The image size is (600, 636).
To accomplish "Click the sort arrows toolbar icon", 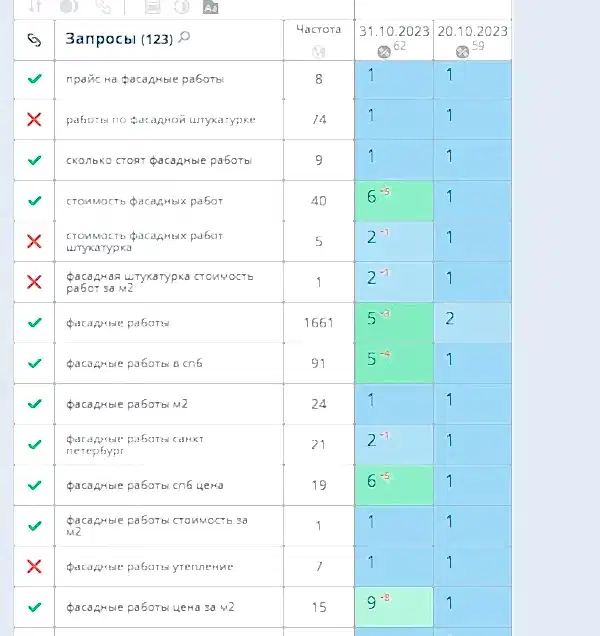I will tap(34, 6).
